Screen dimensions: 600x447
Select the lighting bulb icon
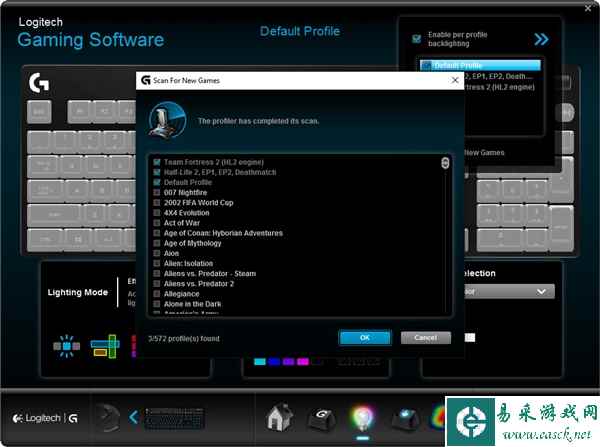pyautogui.click(x=362, y=418)
